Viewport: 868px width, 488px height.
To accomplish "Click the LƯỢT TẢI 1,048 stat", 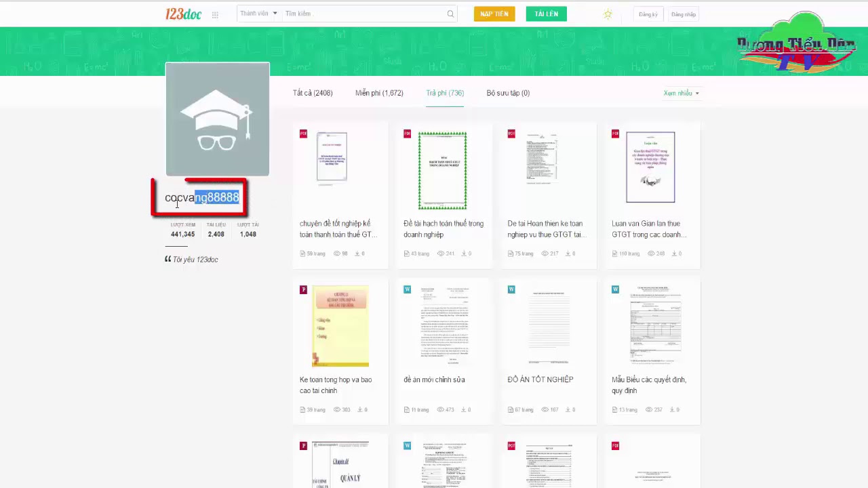I will 248,229.
